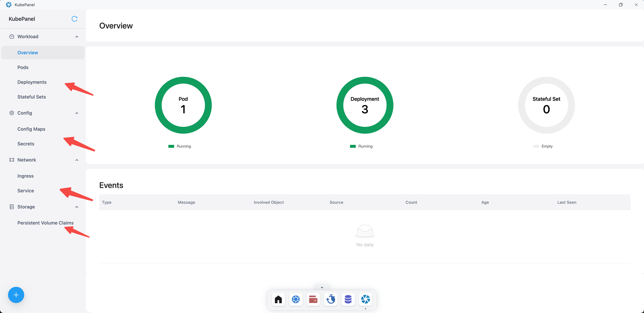Toggle the Running legend under Deployment chart

[x=361, y=146]
